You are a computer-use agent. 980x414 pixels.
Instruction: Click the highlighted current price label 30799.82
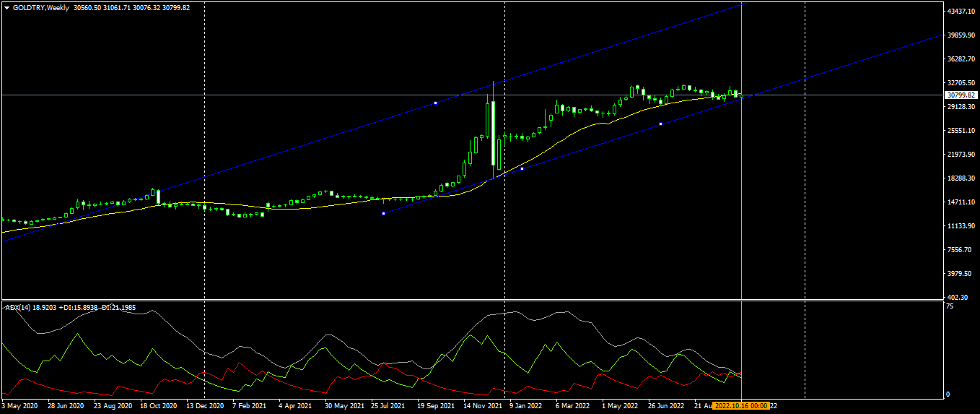pyautogui.click(x=961, y=95)
